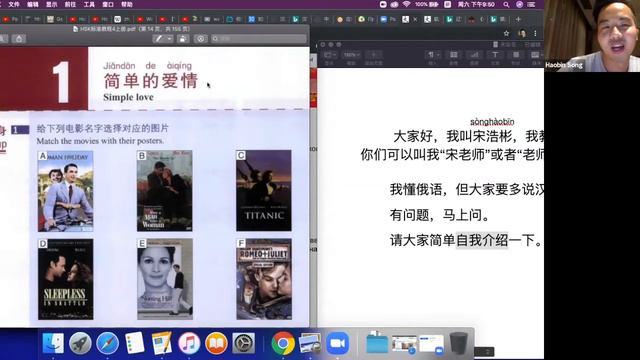Image resolution: width=640 pixels, height=360 pixels.
Task: Click the 'Simple love' subtitle text
Action: pos(128,97)
